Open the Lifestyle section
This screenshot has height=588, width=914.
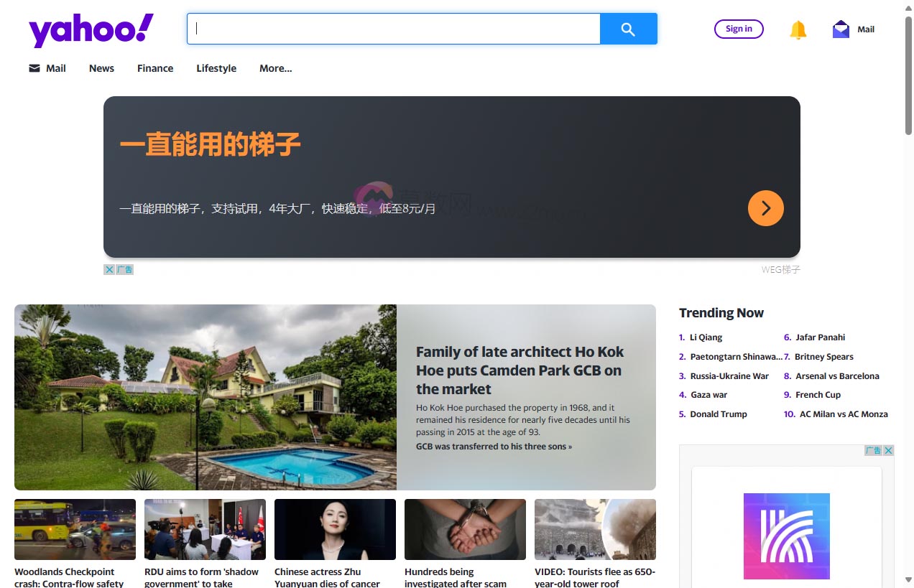[216, 68]
